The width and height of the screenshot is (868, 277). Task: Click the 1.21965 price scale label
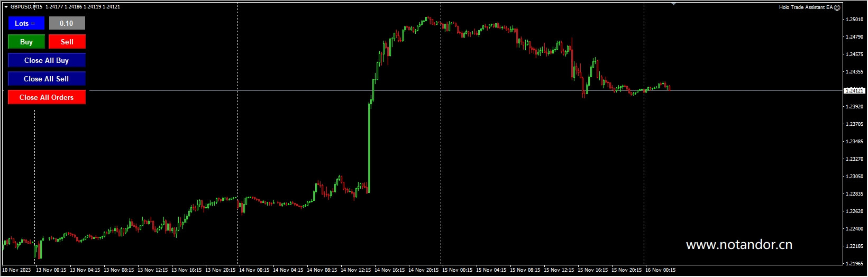[854, 264]
